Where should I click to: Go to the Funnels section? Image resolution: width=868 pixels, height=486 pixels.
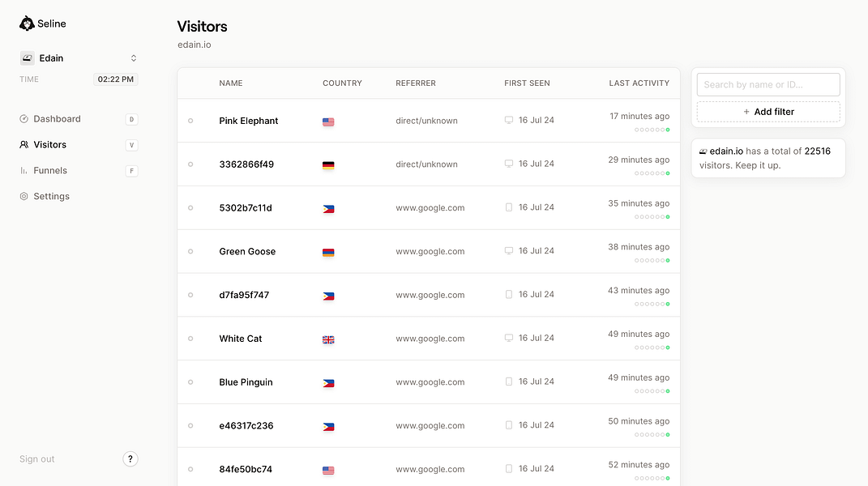pyautogui.click(x=50, y=171)
